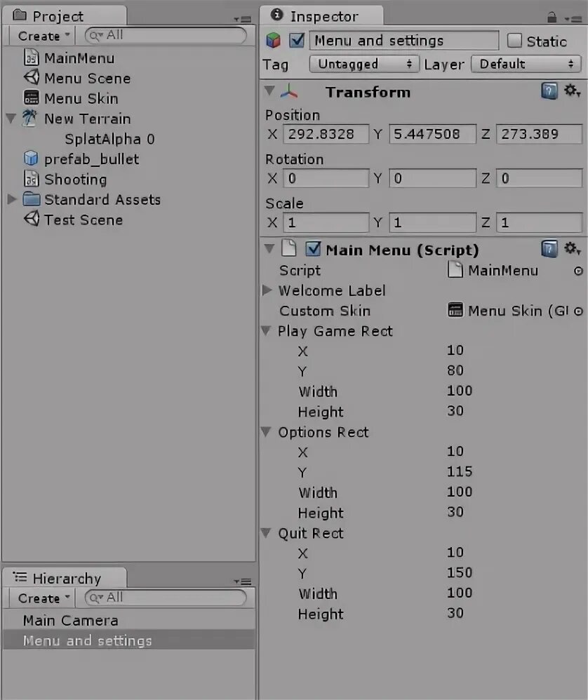The image size is (588, 700).
Task: Open the Tag Untagged dropdown
Action: tap(364, 64)
